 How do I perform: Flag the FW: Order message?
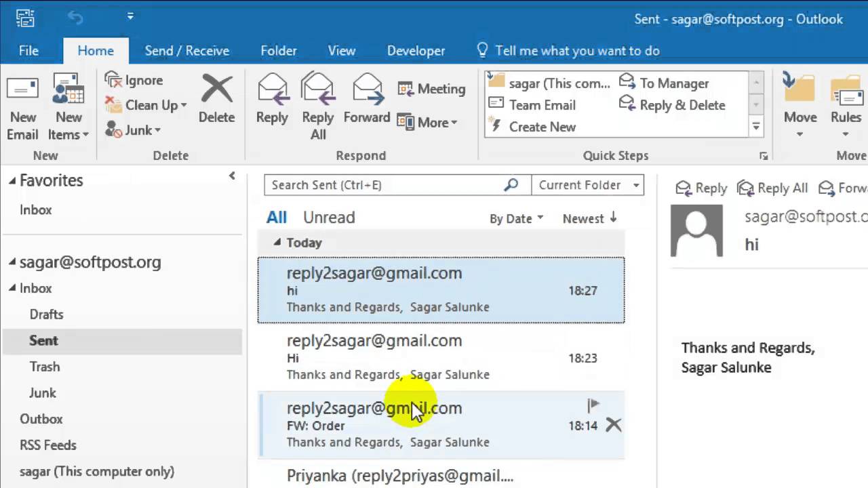[x=593, y=405]
